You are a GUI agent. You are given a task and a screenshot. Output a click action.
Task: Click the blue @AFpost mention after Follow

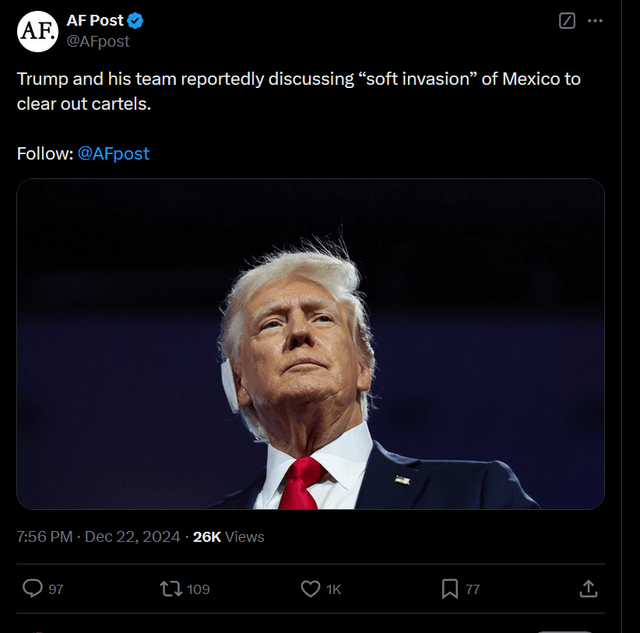(113, 154)
